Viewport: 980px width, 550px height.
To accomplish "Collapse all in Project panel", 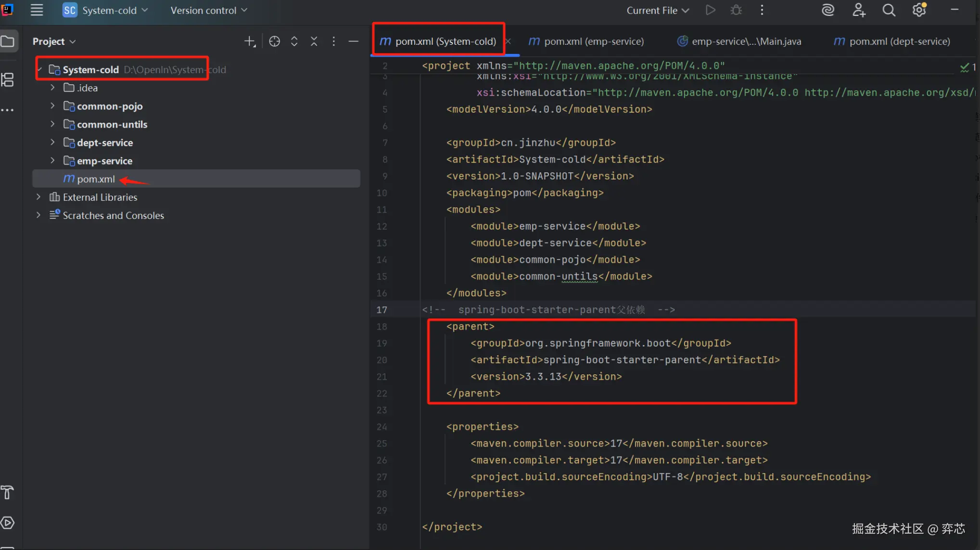I will (x=314, y=41).
